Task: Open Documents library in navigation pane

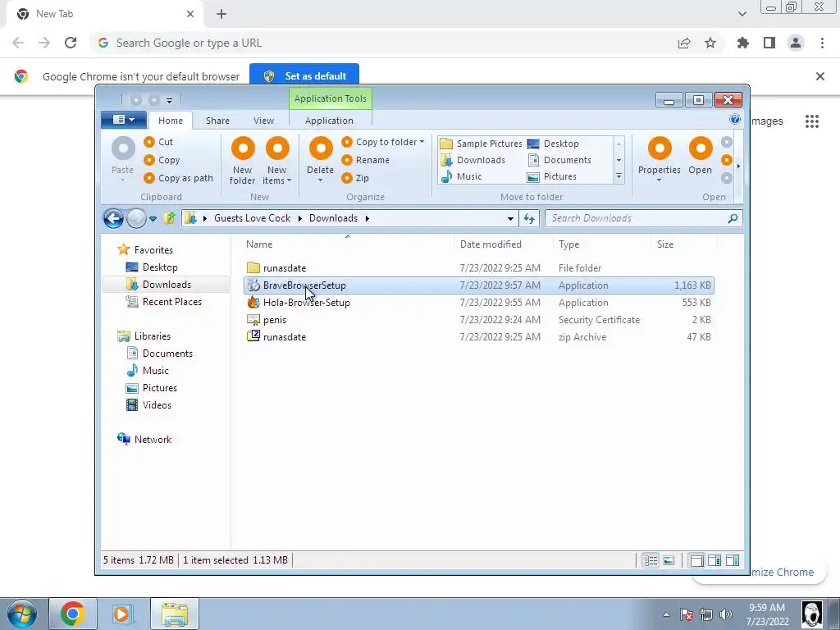Action: [x=160, y=353]
